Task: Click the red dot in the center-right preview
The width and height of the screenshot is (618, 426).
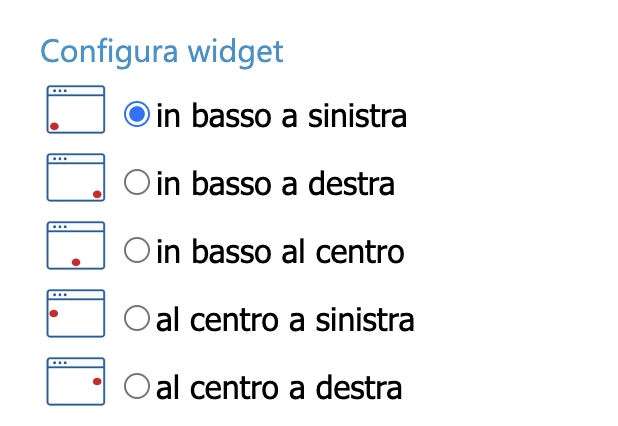Action: [97, 381]
